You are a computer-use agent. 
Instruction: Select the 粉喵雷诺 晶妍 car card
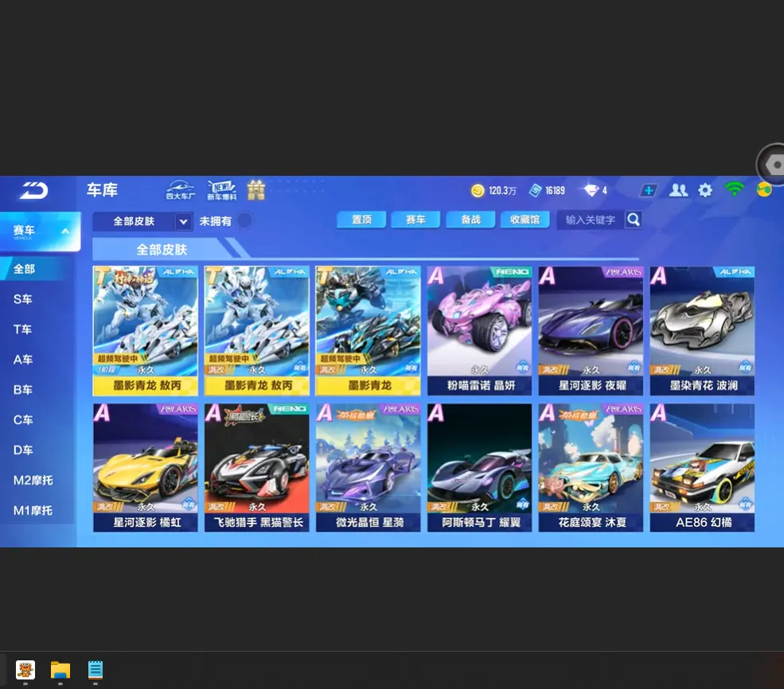(479, 331)
